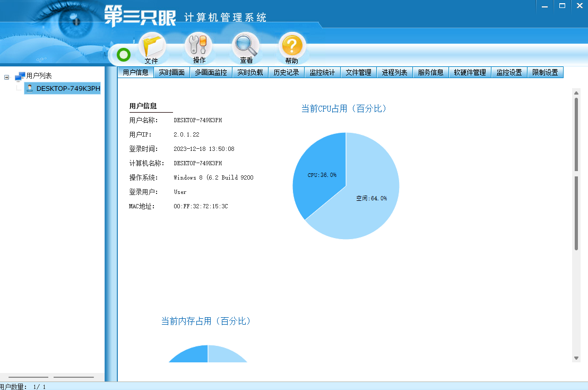Viewport: 588px width, 390px height.
Task: Click the 操作 tools icon
Action: point(197,45)
